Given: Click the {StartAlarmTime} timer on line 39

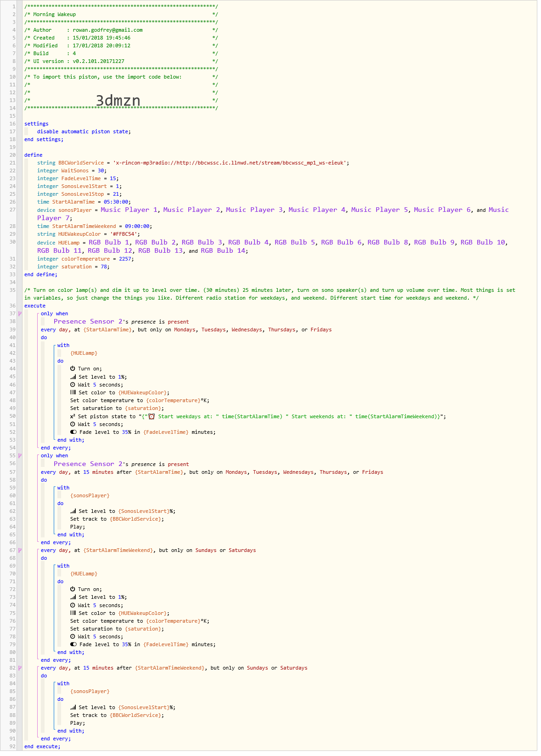Looking at the screenshot, I should [108, 330].
